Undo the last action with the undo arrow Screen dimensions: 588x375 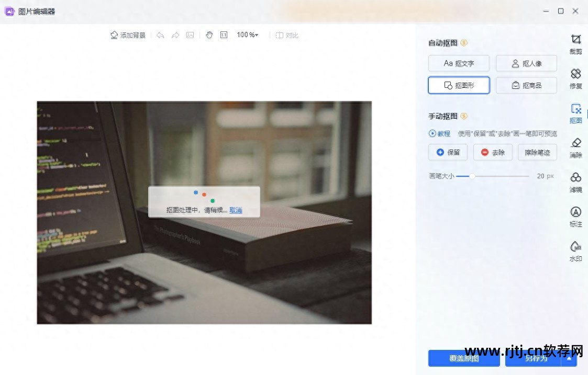161,35
